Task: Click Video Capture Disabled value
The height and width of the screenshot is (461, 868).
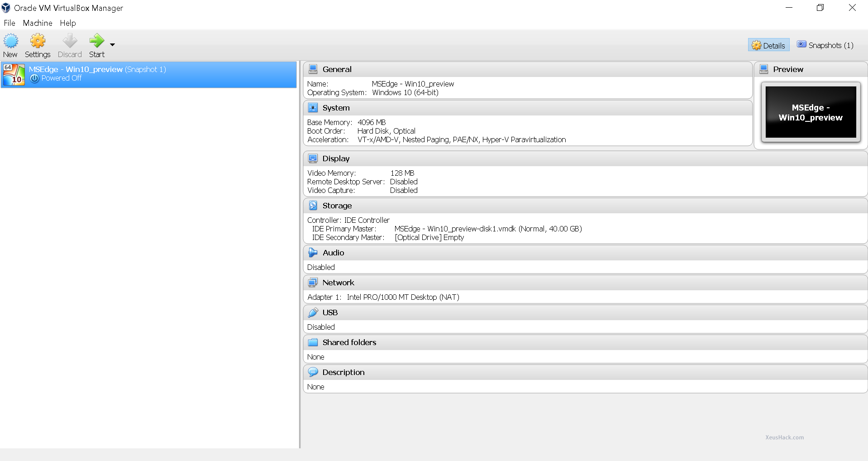Action: 404,190
